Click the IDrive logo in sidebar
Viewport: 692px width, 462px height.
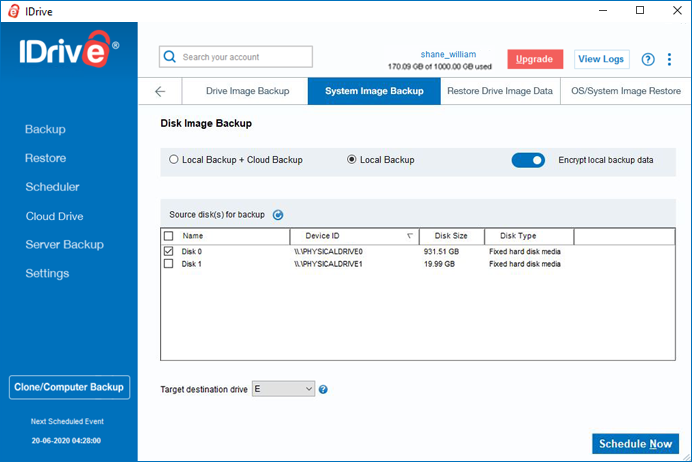[69, 49]
